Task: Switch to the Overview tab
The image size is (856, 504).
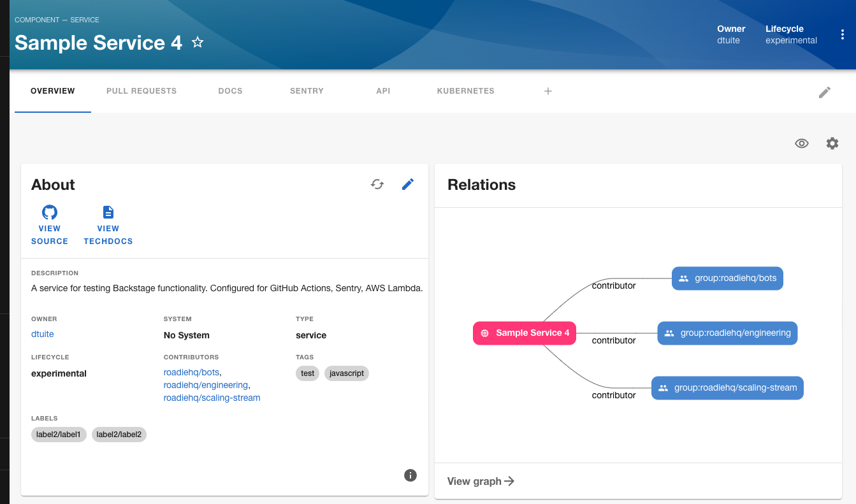Action: pos(53,91)
